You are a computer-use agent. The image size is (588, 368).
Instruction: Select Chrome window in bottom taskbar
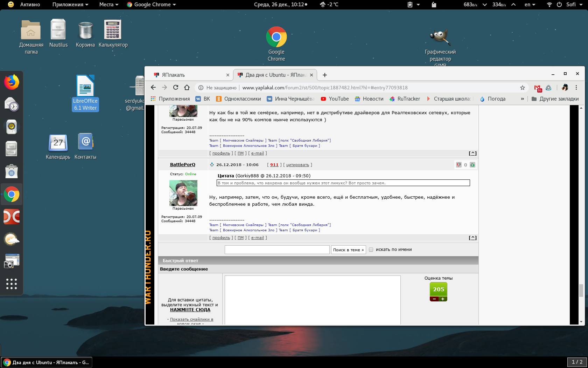[x=47, y=362]
